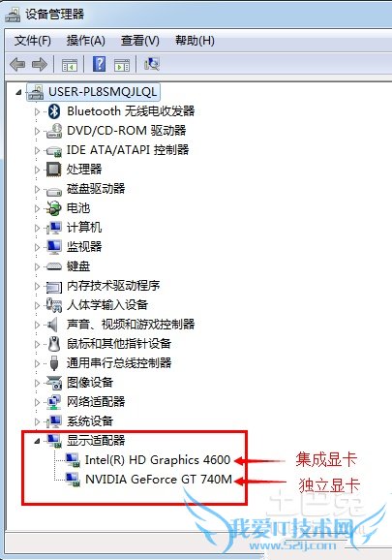
Task: Expand the 网络适配器 node
Action: pyautogui.click(x=37, y=402)
